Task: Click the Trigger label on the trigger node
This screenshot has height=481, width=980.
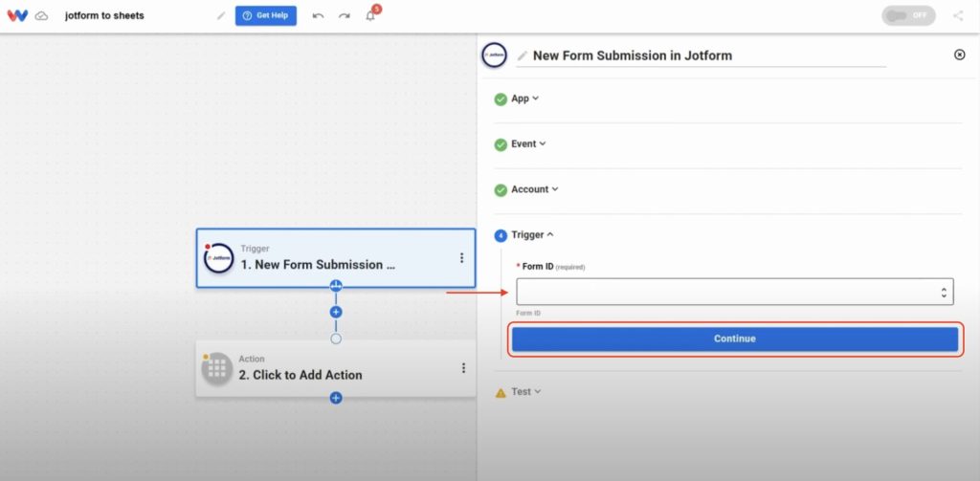Action: point(255,249)
